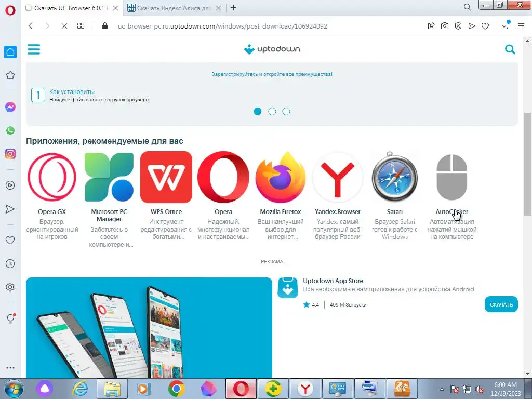The height and width of the screenshot is (399, 532).
Task: Open the Yandex.Browser app
Action: pos(338,195)
